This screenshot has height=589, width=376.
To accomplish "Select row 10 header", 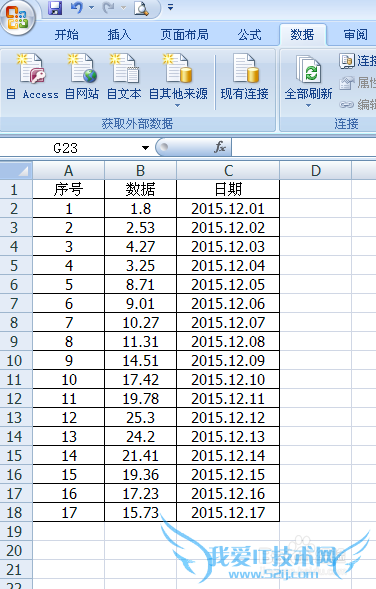I will [17, 361].
